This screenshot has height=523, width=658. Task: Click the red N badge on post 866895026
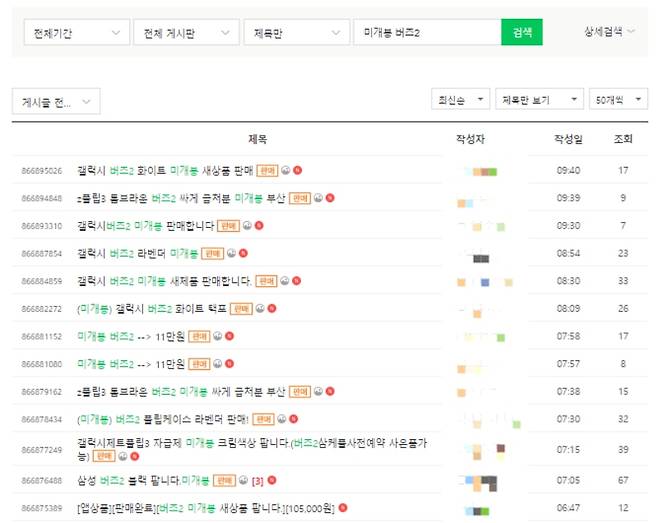(298, 170)
